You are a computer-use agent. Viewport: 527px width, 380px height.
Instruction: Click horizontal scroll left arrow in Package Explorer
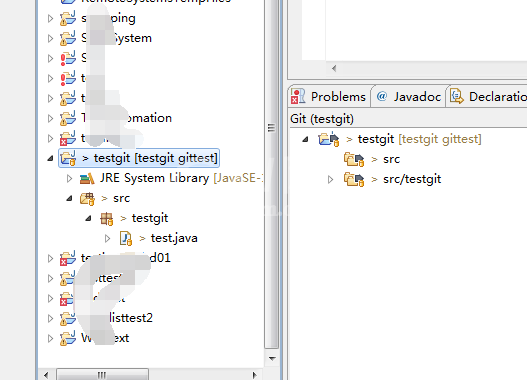coord(46,375)
